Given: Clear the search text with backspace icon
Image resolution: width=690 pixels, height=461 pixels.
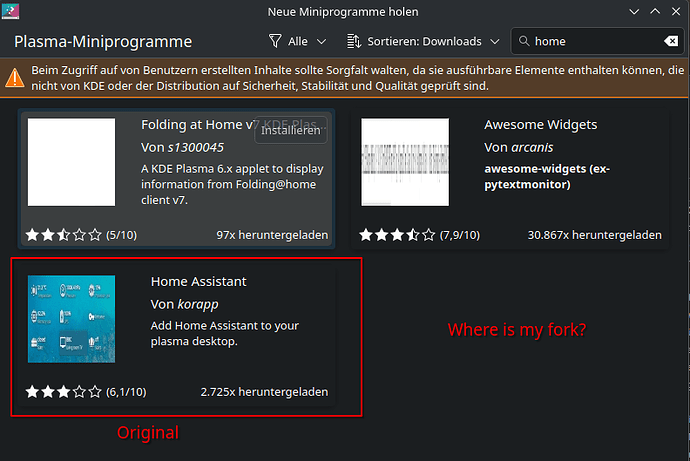Looking at the screenshot, I should [x=671, y=41].
